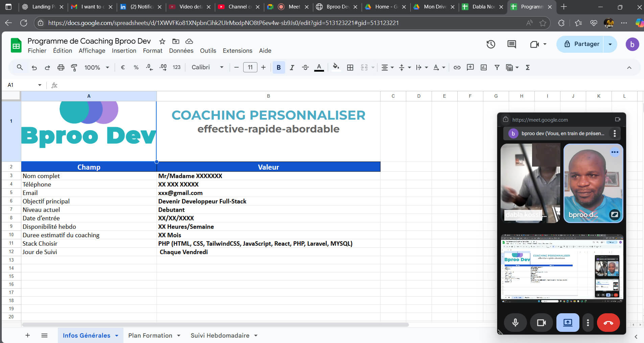Hang up the Meet call

point(608,323)
